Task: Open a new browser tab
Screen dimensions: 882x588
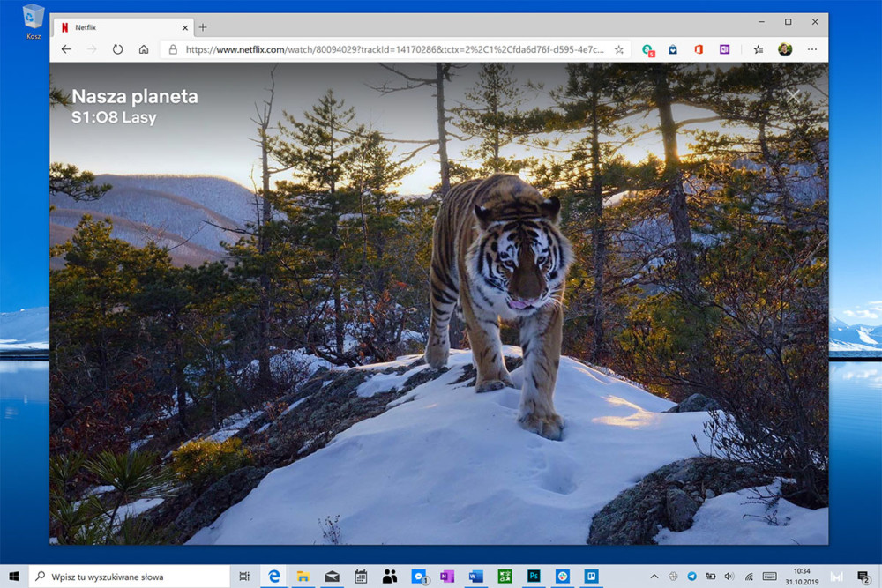Action: [x=203, y=27]
